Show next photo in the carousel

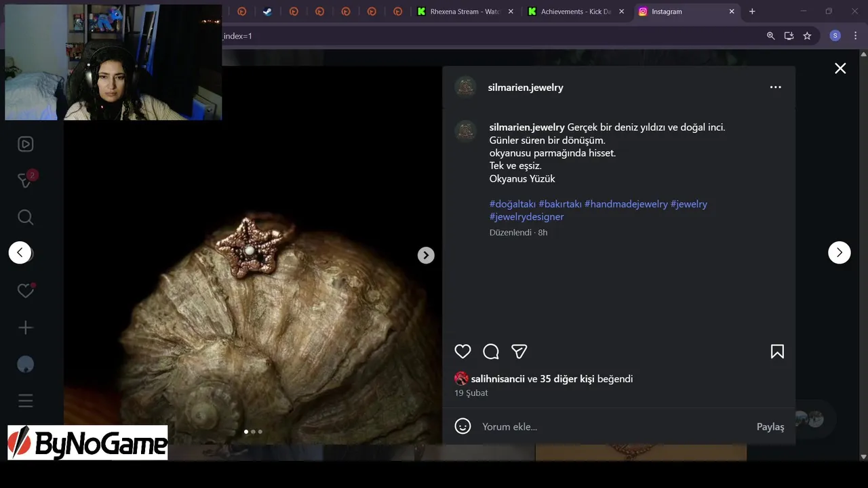(425, 255)
